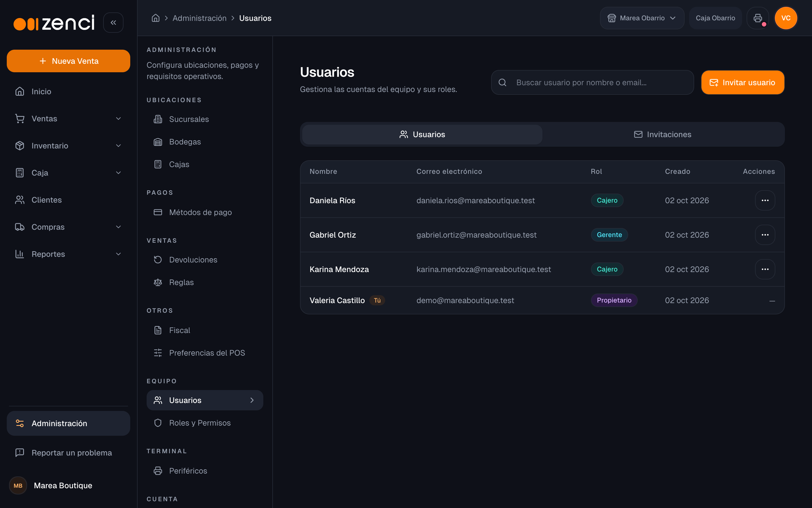This screenshot has width=812, height=508.
Task: Open Métodos de pago
Action: click(205, 212)
